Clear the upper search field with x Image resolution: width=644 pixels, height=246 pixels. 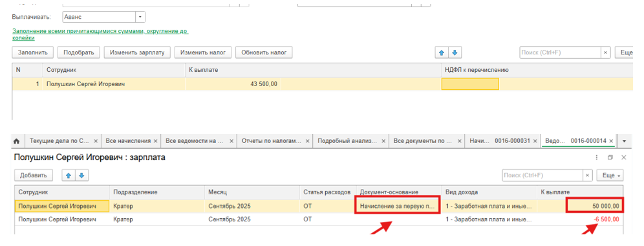(x=606, y=52)
